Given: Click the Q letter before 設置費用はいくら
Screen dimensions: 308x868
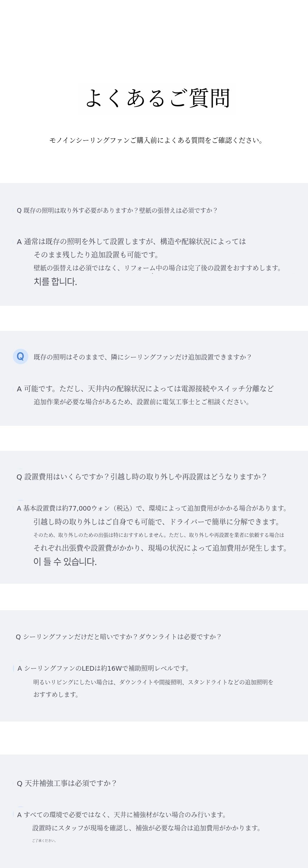Looking at the screenshot, I should [19, 477].
